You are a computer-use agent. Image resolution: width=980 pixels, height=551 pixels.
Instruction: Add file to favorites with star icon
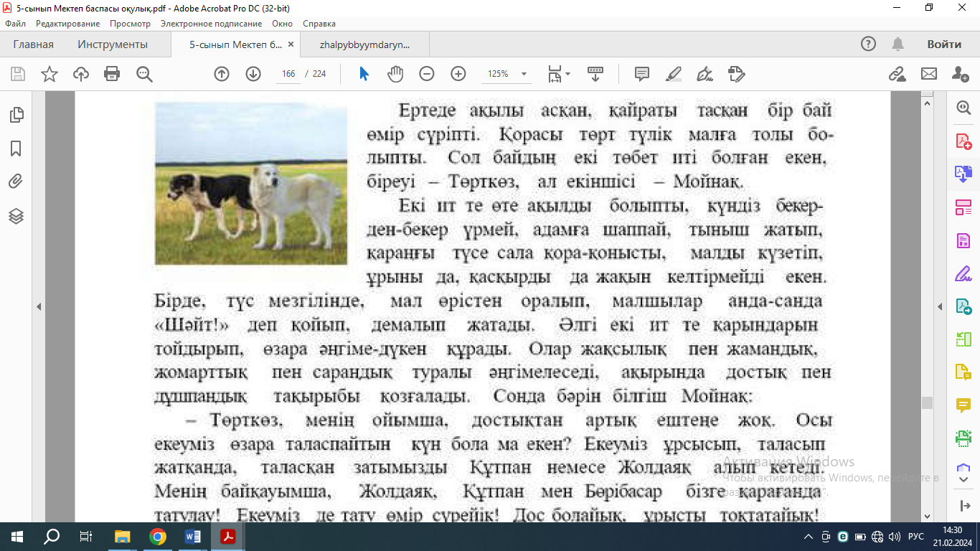point(50,74)
